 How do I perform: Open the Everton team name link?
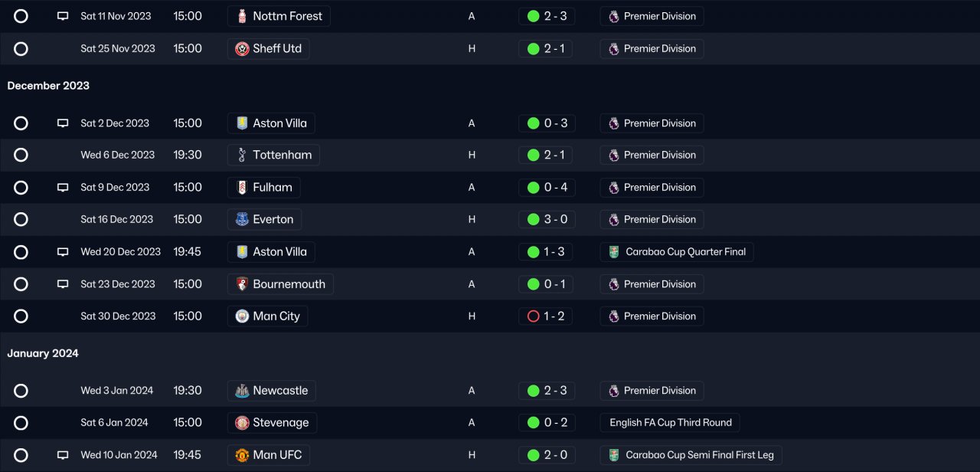click(273, 220)
